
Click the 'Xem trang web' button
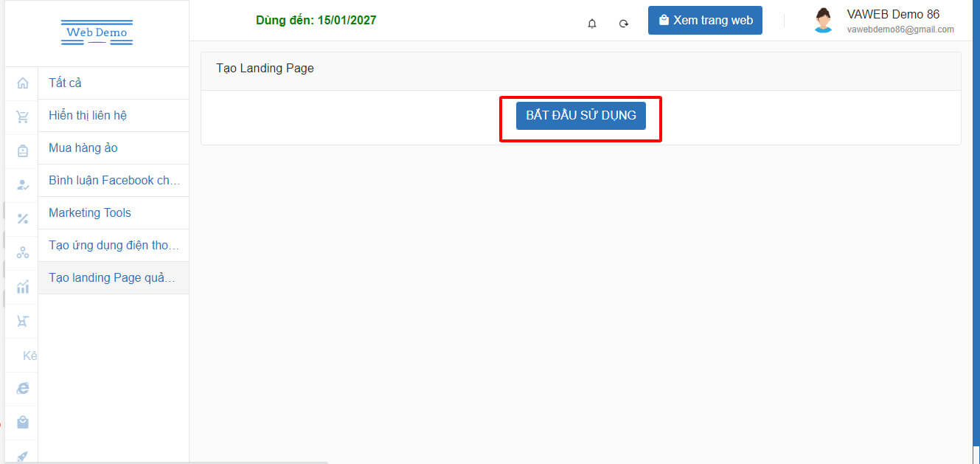pyautogui.click(x=705, y=21)
